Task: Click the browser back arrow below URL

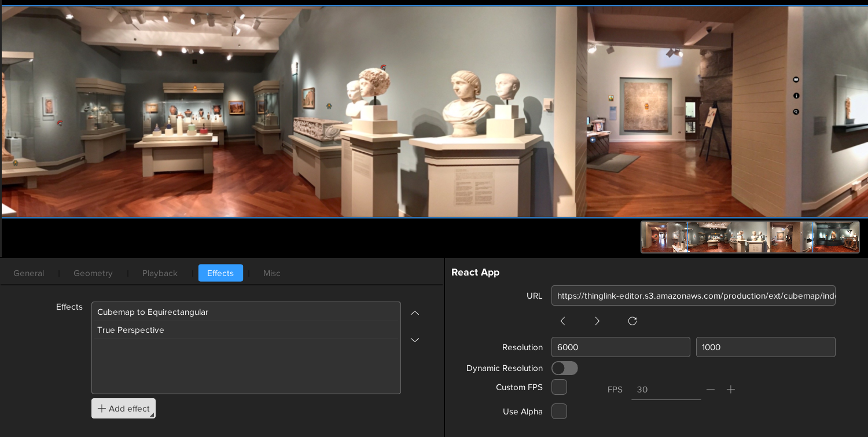Action: (x=562, y=321)
